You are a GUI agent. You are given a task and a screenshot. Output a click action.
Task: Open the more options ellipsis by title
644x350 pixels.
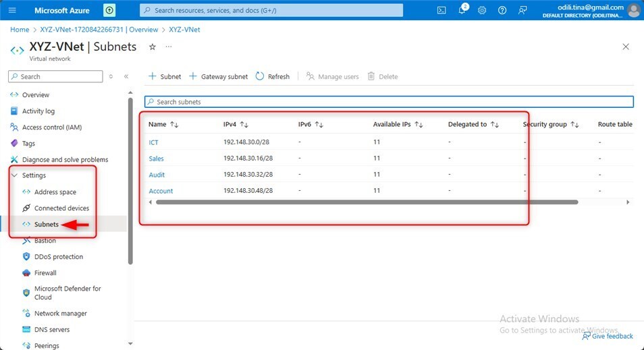(169, 47)
